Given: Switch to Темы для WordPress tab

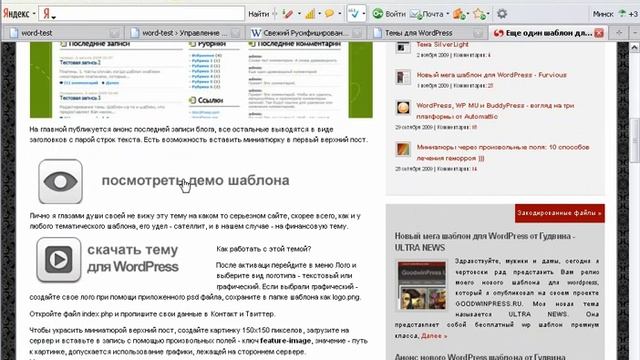Looking at the screenshot, I should 427,33.
